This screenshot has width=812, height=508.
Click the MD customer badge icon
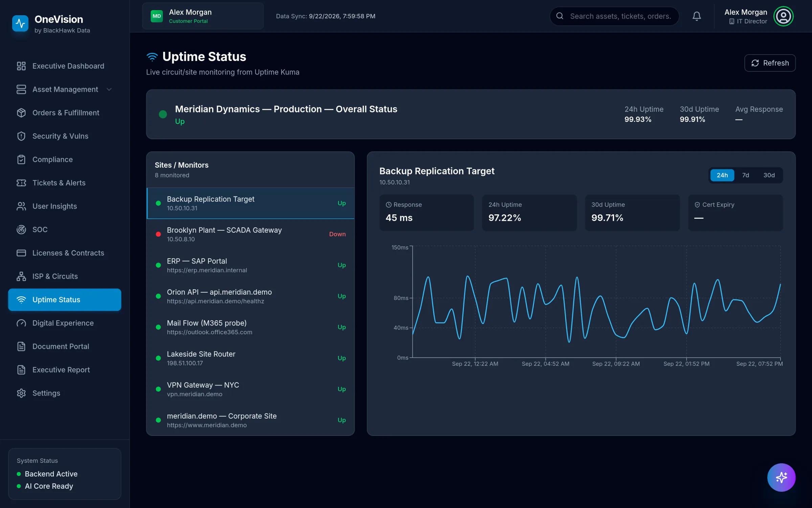click(157, 16)
